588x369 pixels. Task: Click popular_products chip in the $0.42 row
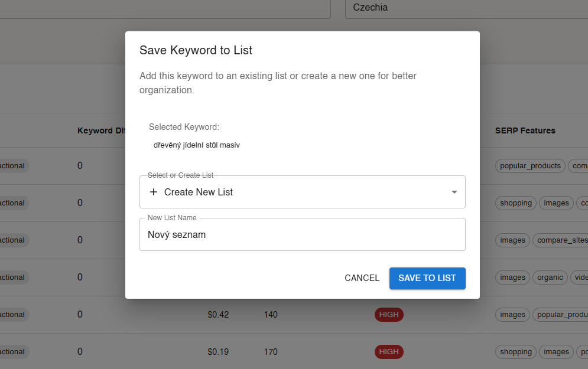561,315
